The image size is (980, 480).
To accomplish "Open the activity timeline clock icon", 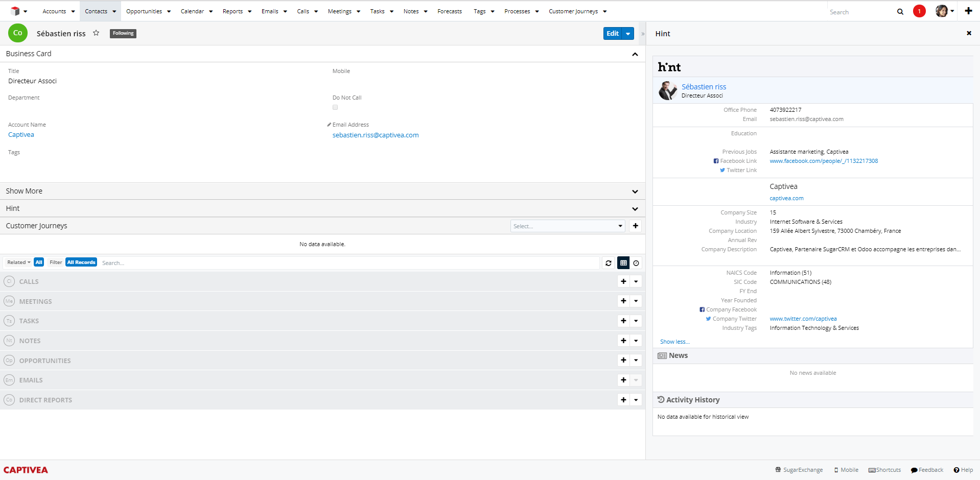I will coord(636,262).
